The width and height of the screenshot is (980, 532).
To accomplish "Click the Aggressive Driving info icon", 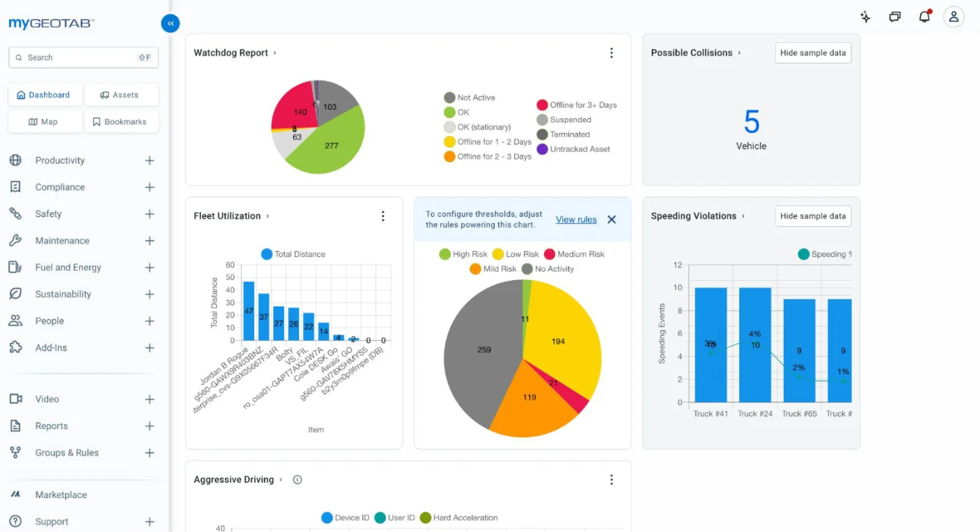I will click(297, 479).
